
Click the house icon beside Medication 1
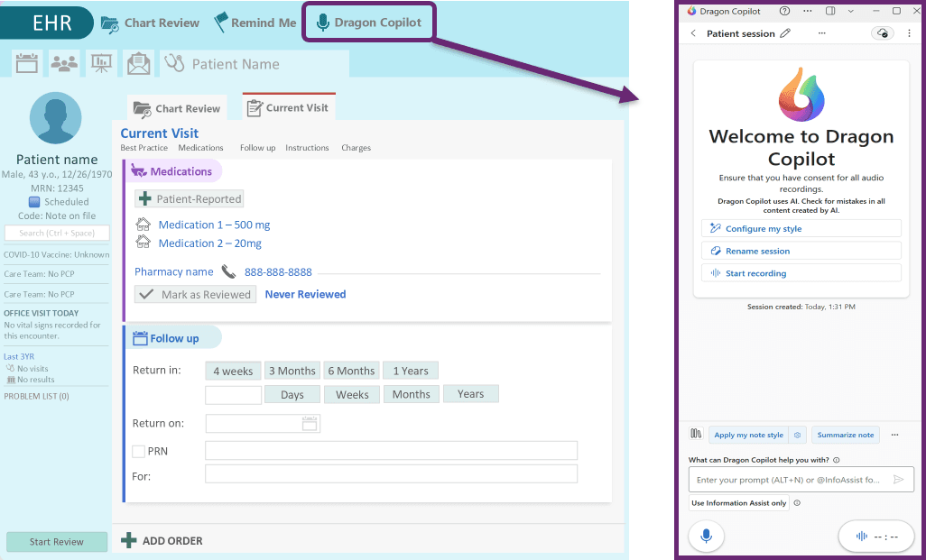pos(143,224)
